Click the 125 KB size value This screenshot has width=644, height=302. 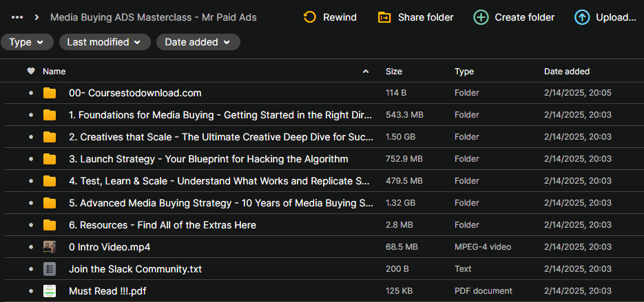coord(399,291)
